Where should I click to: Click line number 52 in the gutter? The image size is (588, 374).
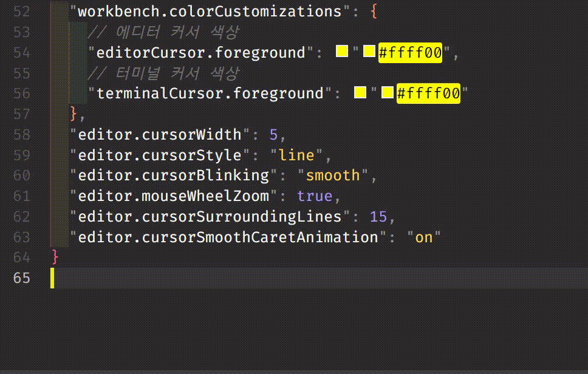point(21,12)
